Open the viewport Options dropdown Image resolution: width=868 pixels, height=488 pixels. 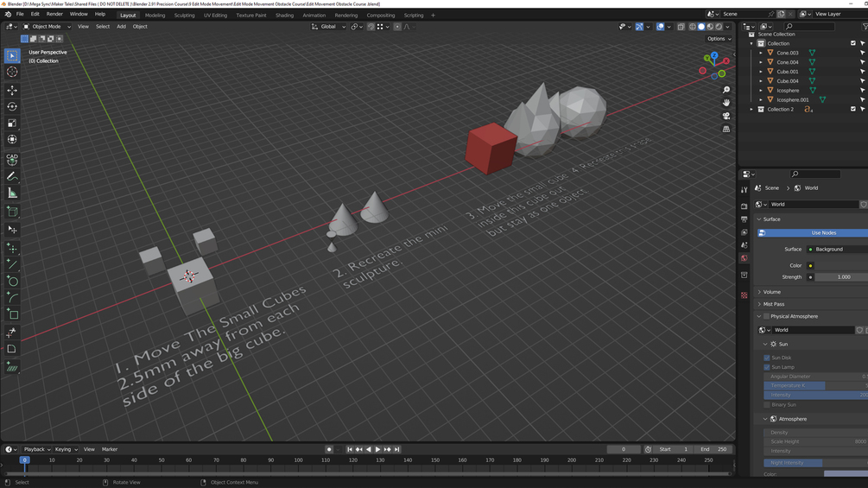tap(719, 39)
